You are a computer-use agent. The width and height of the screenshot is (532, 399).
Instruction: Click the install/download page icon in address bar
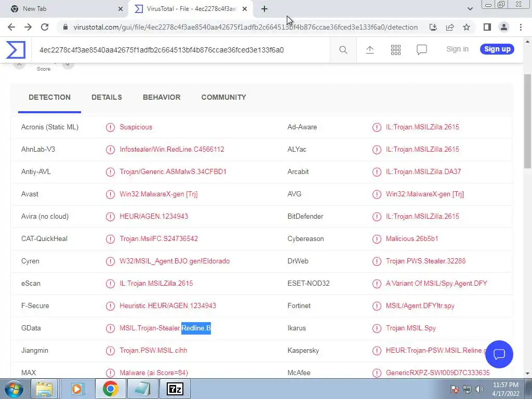click(x=433, y=27)
